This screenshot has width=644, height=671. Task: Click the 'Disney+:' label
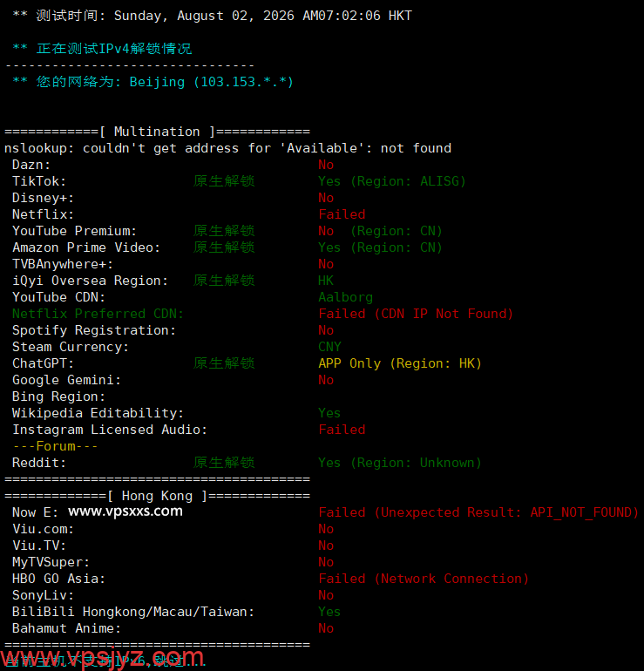pos(43,198)
